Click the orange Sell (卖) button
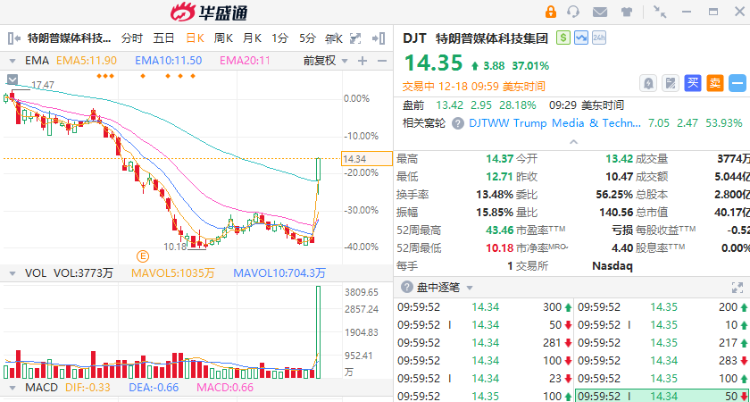Image resolution: width=750 pixels, height=402 pixels. point(715,83)
